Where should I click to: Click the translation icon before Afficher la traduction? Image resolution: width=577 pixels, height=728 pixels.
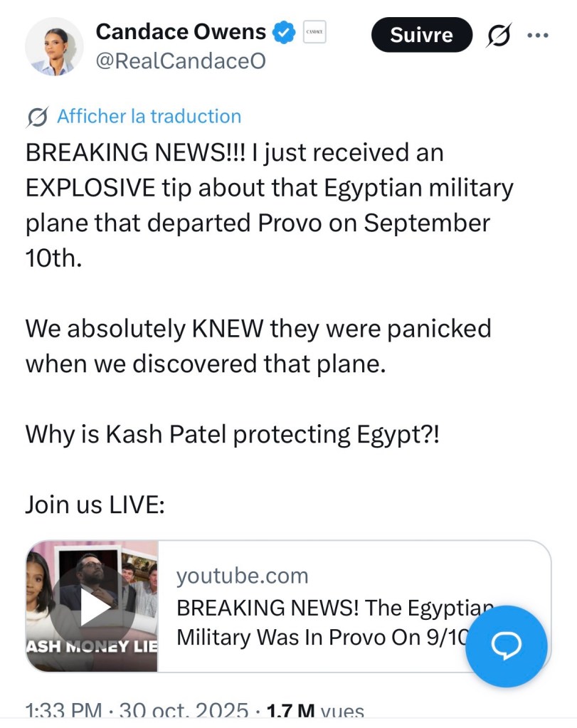point(37,117)
